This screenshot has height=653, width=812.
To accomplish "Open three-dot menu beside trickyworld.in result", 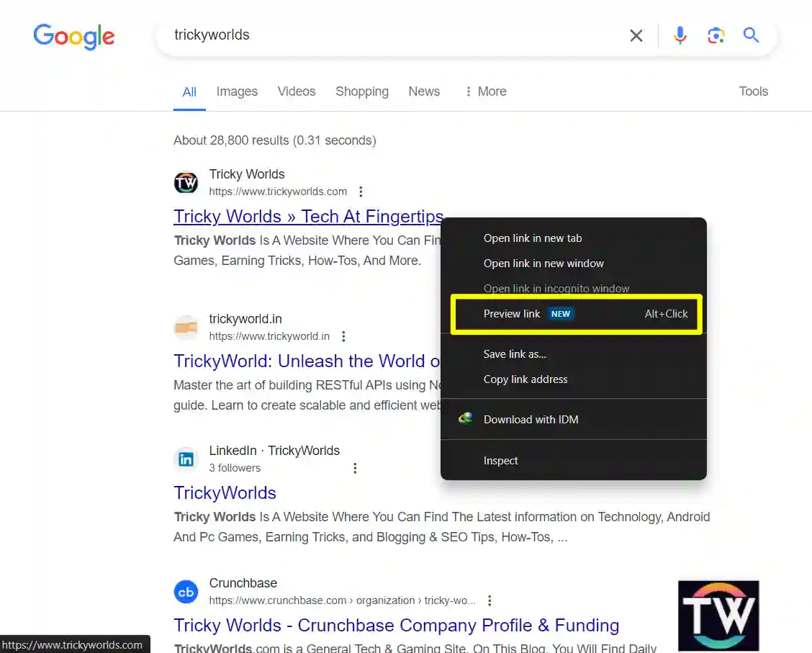I will [x=343, y=336].
